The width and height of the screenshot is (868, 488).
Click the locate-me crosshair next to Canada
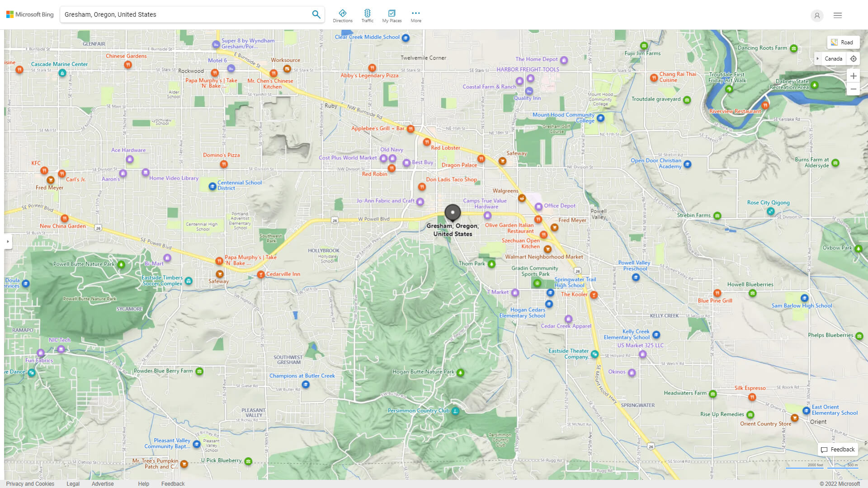tap(854, 58)
